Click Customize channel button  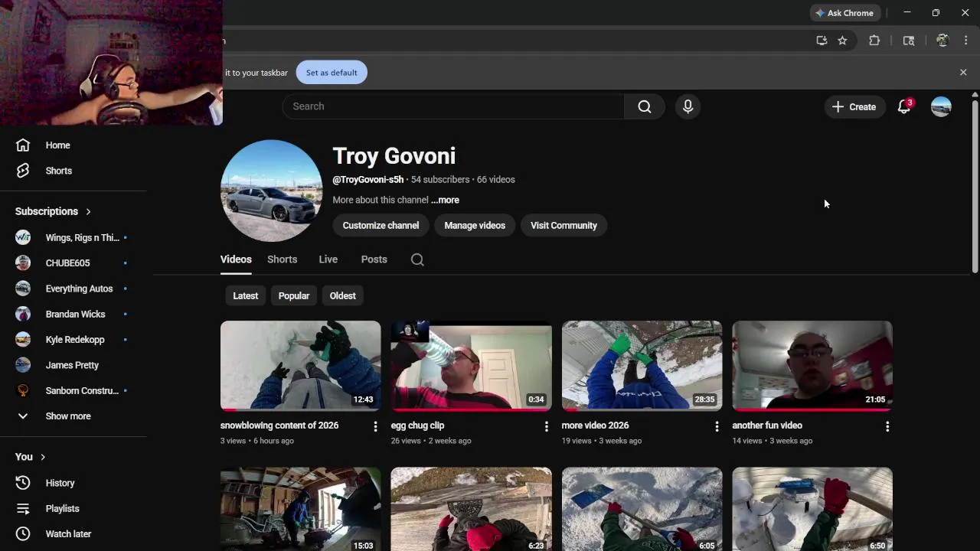[x=381, y=225]
